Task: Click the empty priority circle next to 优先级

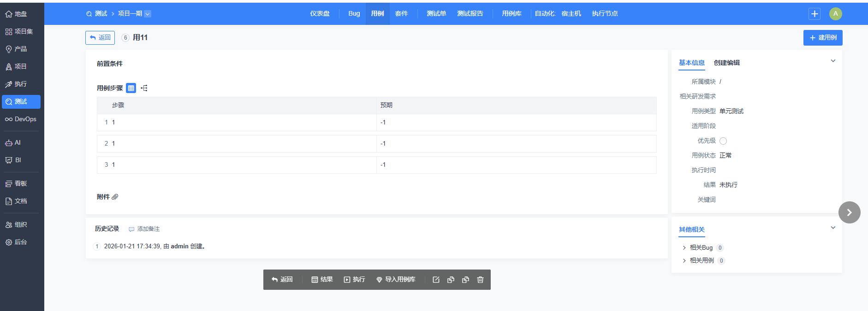Action: point(723,141)
